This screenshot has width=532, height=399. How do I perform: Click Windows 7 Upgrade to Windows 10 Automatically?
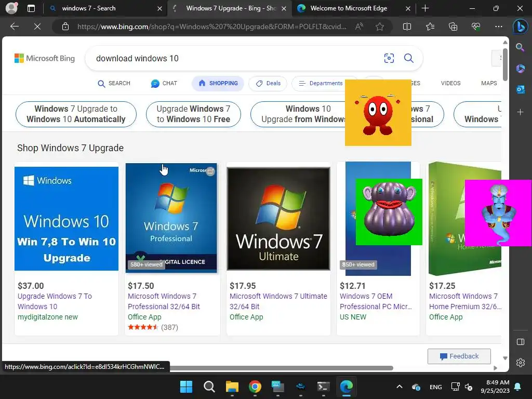(x=76, y=114)
